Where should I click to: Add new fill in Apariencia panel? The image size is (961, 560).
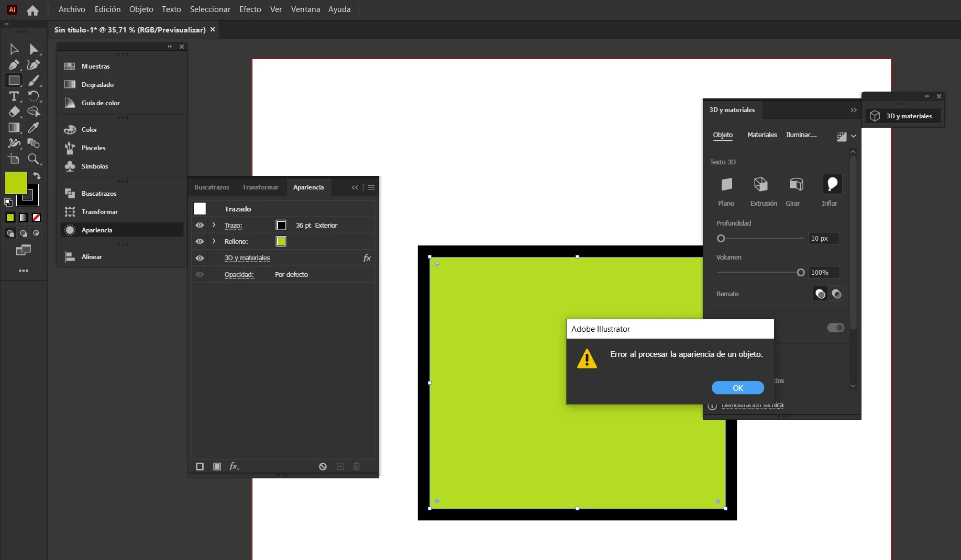pos(217,466)
